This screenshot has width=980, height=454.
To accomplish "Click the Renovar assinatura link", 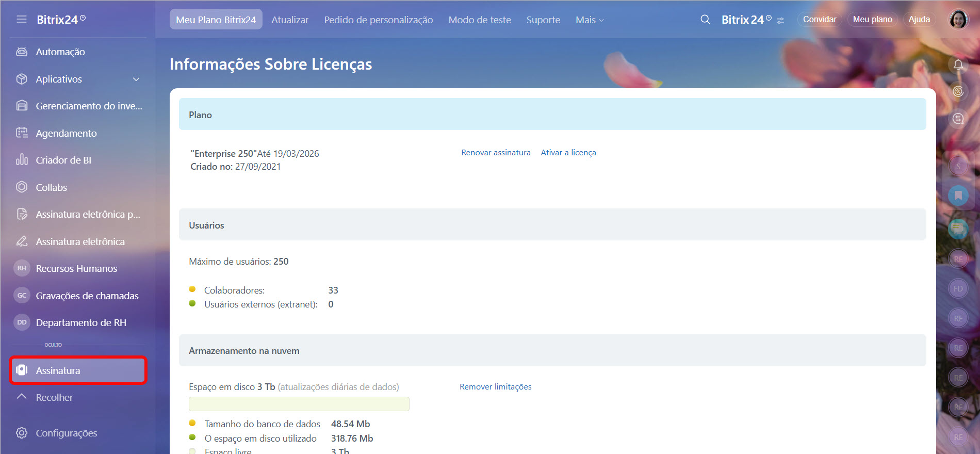I will tap(496, 152).
